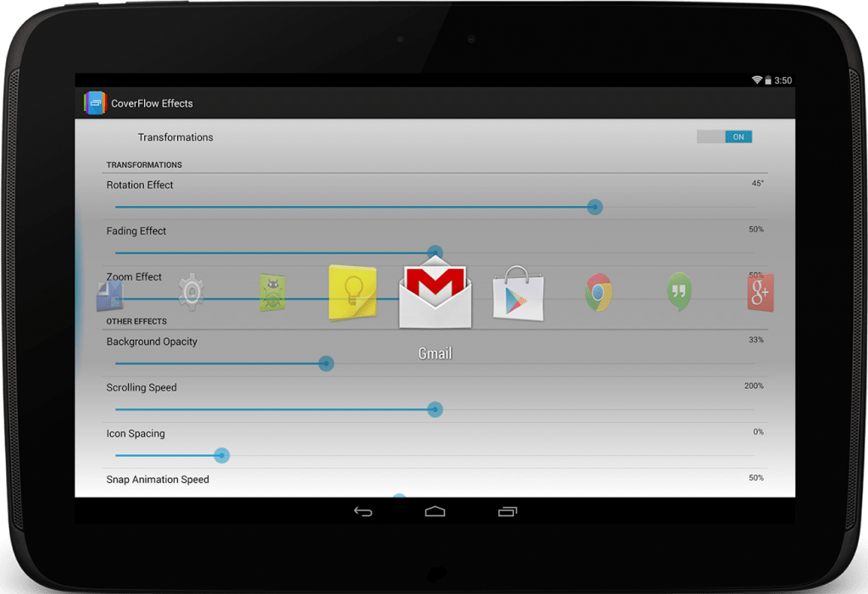Viewport: 868px width, 594px height.
Task: Tap the Recent Apps navigation button
Action: [508, 512]
